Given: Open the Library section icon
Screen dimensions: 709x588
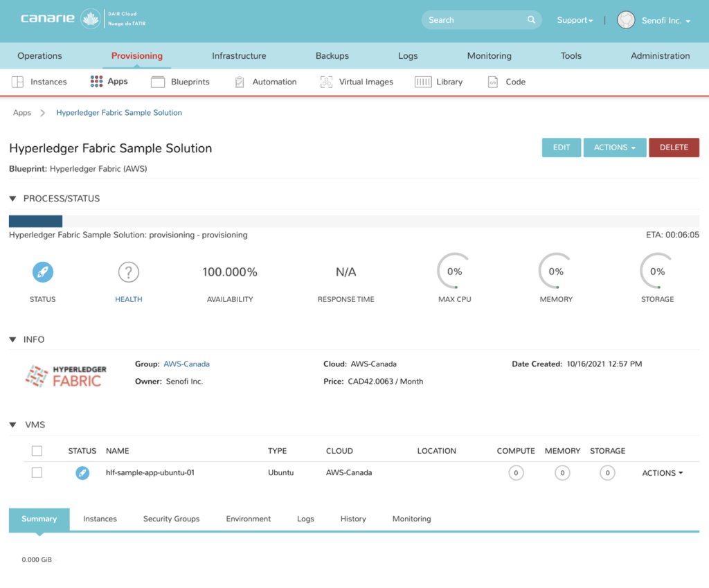Looking at the screenshot, I should click(423, 82).
